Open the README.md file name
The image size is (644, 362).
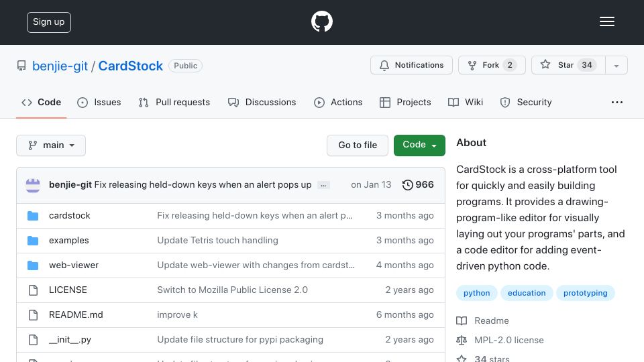[76, 315]
